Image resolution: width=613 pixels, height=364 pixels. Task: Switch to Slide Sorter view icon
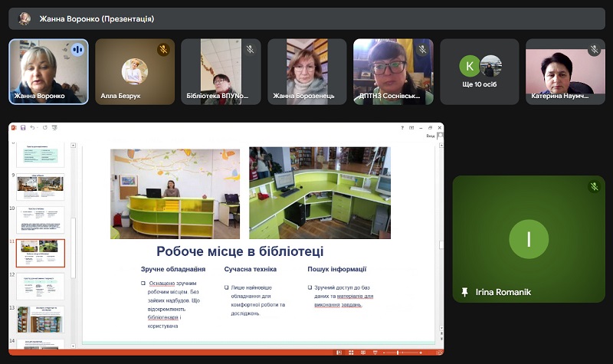tap(349, 352)
